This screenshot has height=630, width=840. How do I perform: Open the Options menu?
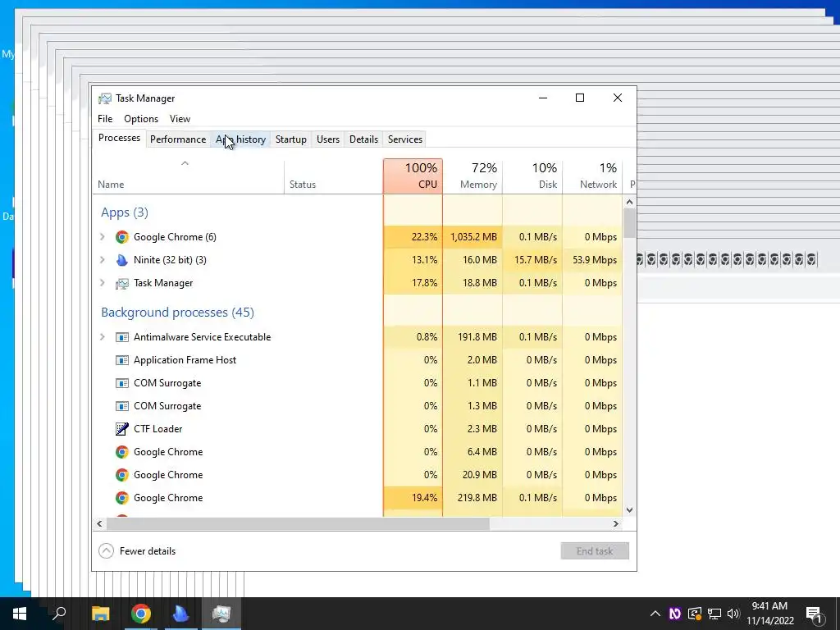(141, 119)
